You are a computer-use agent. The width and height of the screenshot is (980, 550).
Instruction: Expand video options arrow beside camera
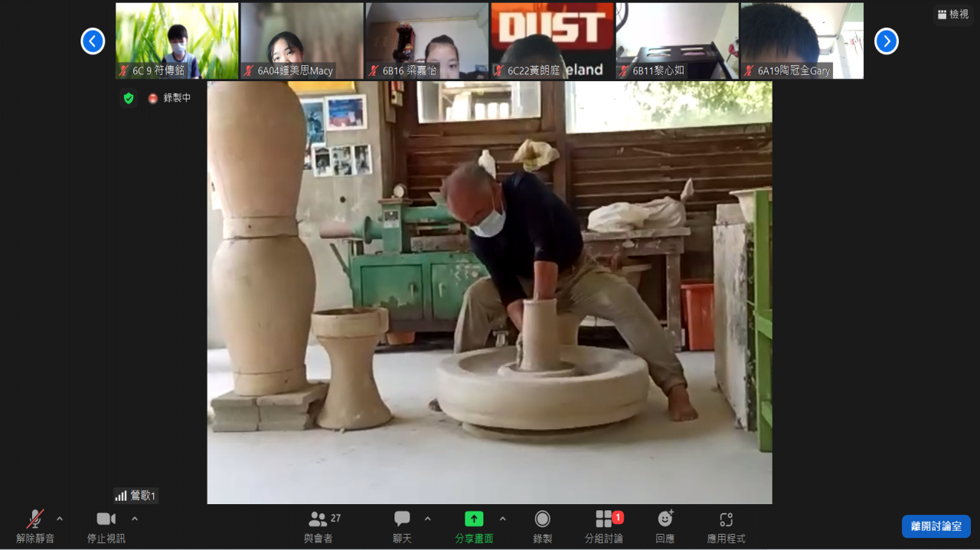(x=135, y=519)
